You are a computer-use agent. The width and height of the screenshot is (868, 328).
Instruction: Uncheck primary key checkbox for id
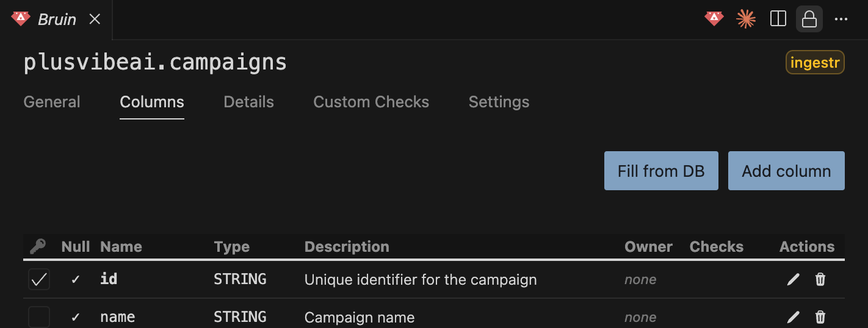[39, 280]
